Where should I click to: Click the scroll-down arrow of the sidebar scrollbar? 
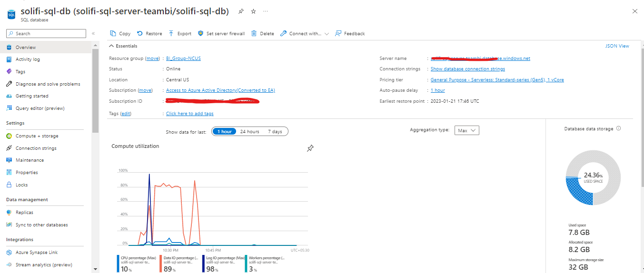(x=95, y=269)
